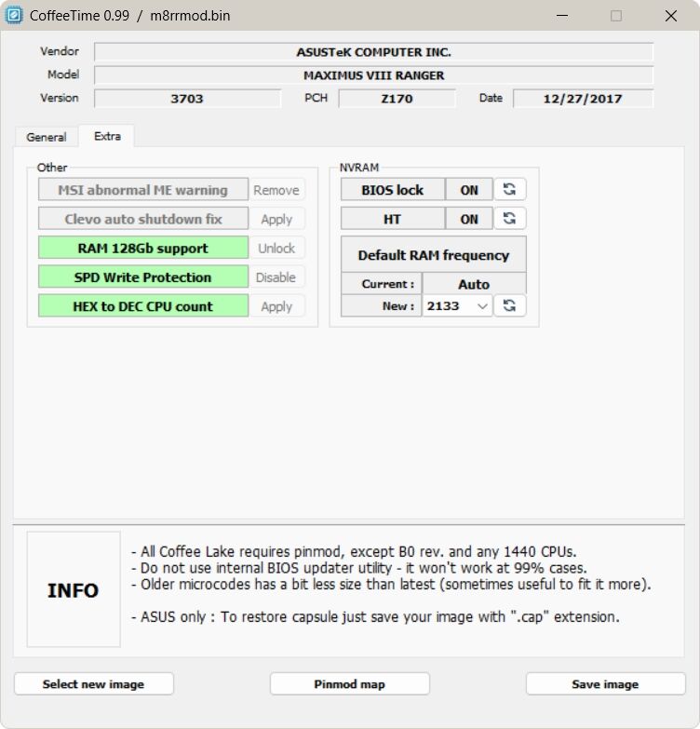Viewport: 700px width, 729px height.
Task: Click Disable for SPD Write Protection
Action: (x=276, y=277)
